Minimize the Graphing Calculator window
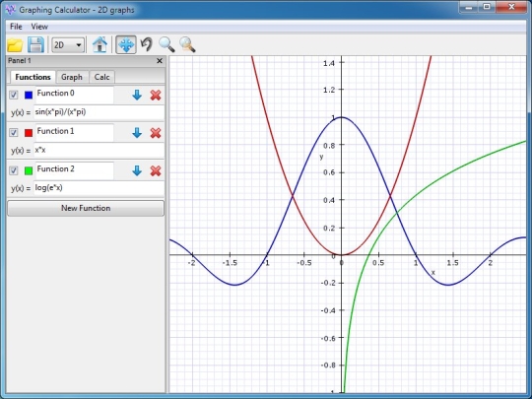Viewport: 532px width, 399px height. point(469,7)
